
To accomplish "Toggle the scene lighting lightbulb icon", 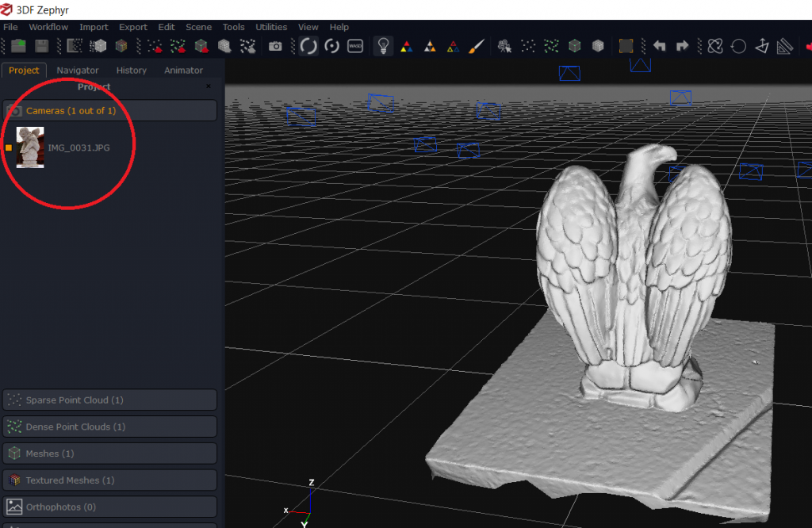I will click(x=383, y=46).
